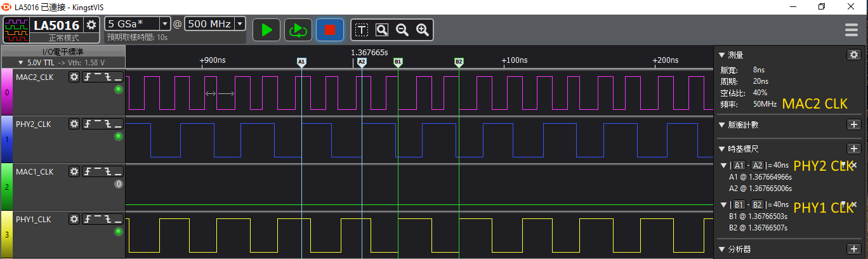Open LA5016 device settings gear
The width and height of the screenshot is (868, 259).
point(91,25)
